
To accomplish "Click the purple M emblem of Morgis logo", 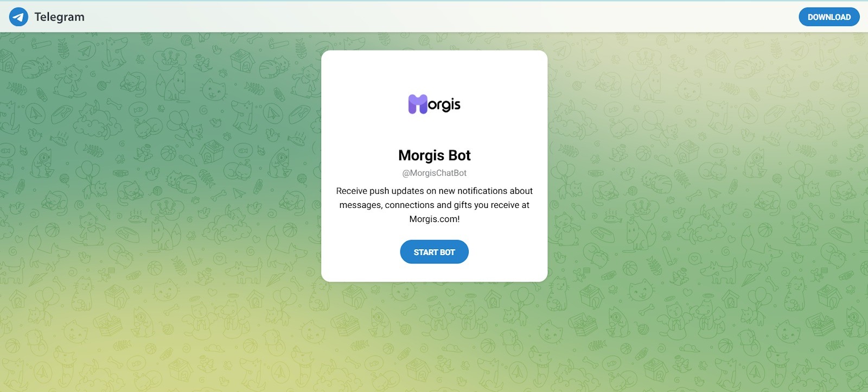I will [x=418, y=104].
